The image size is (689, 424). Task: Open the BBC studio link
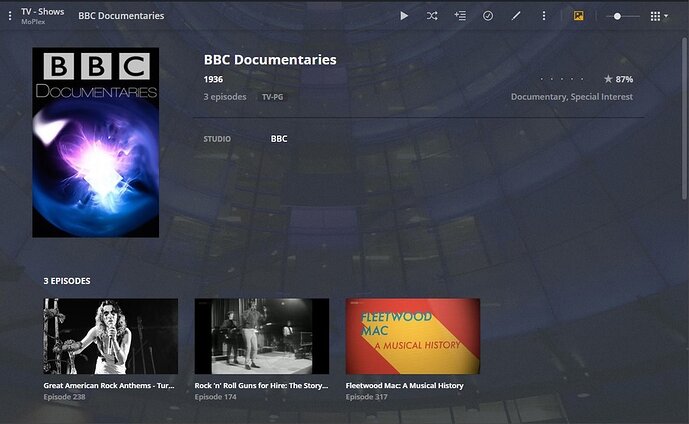279,139
